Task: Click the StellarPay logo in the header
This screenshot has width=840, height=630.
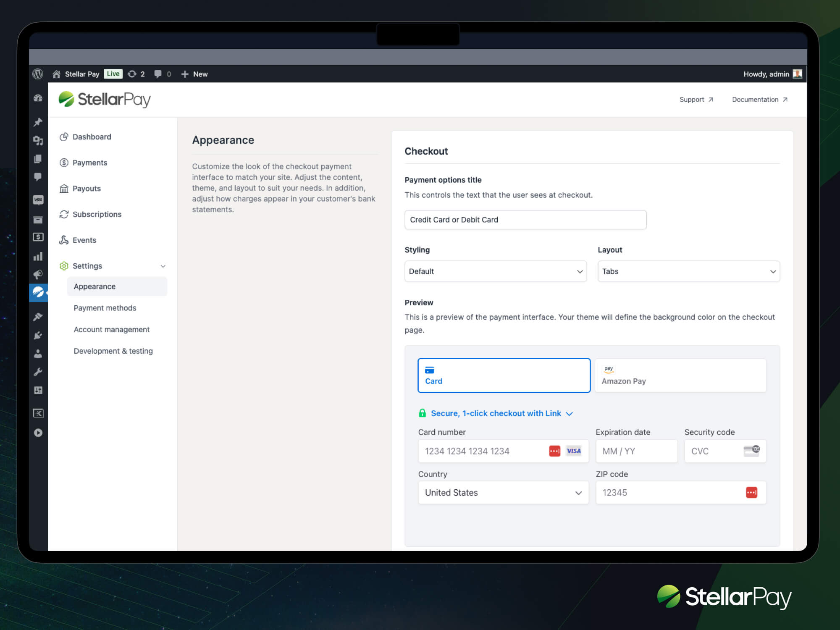Action: tap(105, 100)
